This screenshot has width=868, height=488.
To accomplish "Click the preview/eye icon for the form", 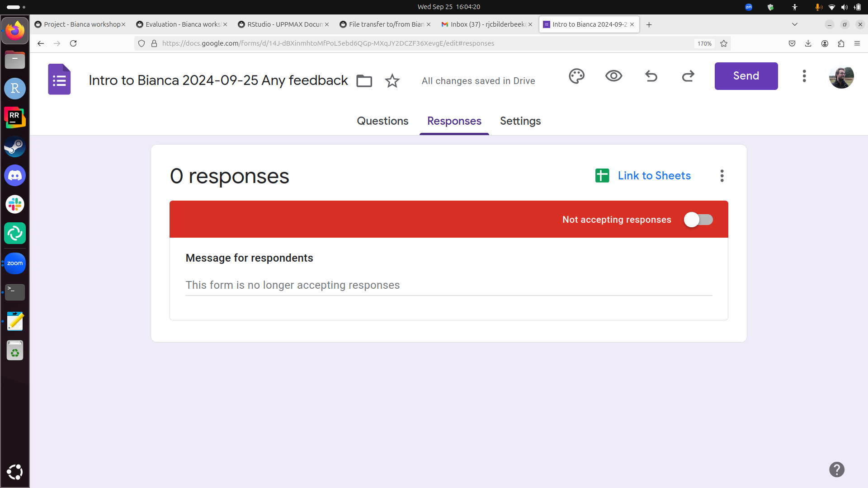I will (x=613, y=76).
